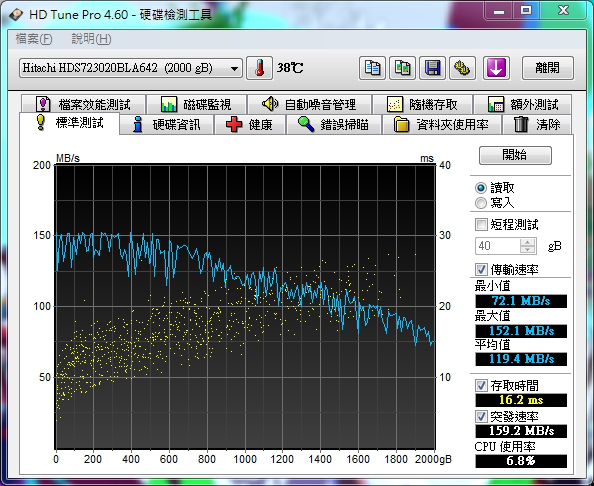
Task: Increase short-test size with up arrow
Action: (527, 242)
